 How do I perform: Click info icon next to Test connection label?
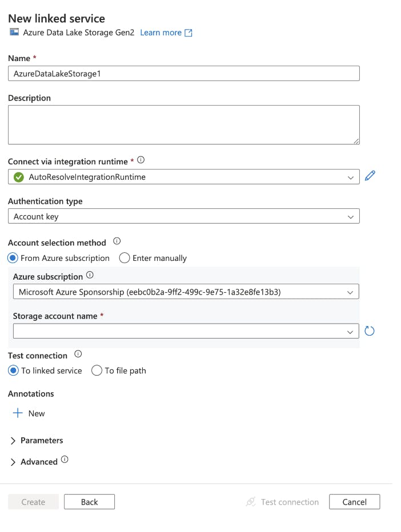pyautogui.click(x=78, y=354)
